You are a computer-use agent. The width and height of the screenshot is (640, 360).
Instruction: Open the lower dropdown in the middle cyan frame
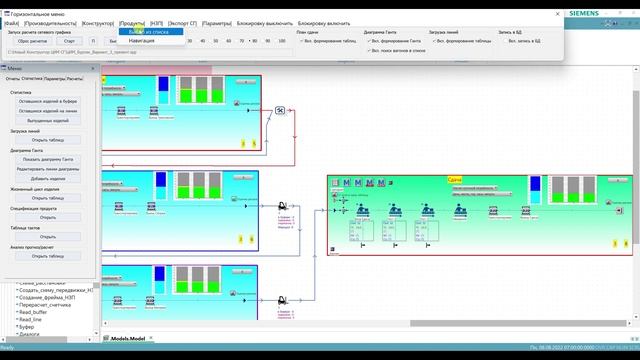click(120, 190)
